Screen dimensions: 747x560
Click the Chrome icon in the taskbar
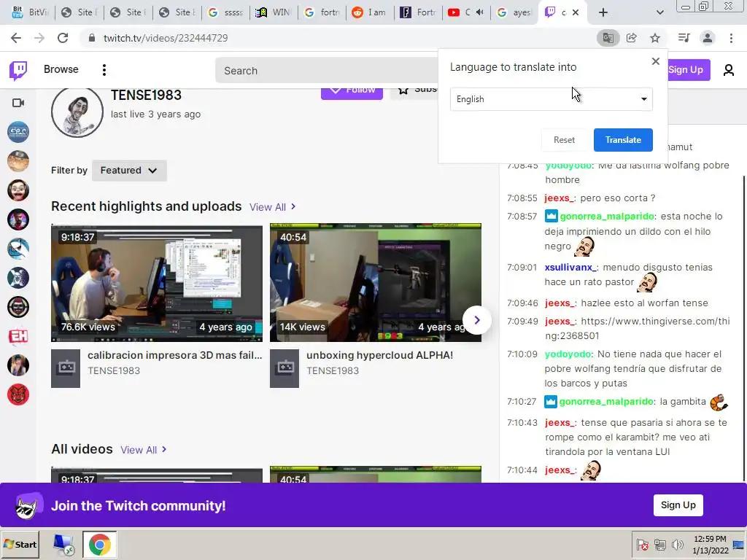click(99, 545)
